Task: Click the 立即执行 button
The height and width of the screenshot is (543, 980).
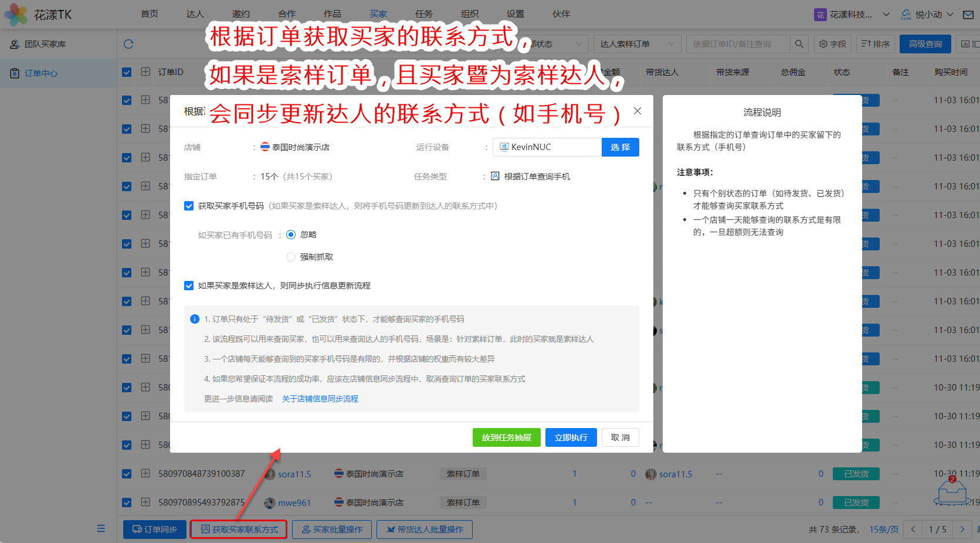Action: click(x=571, y=437)
